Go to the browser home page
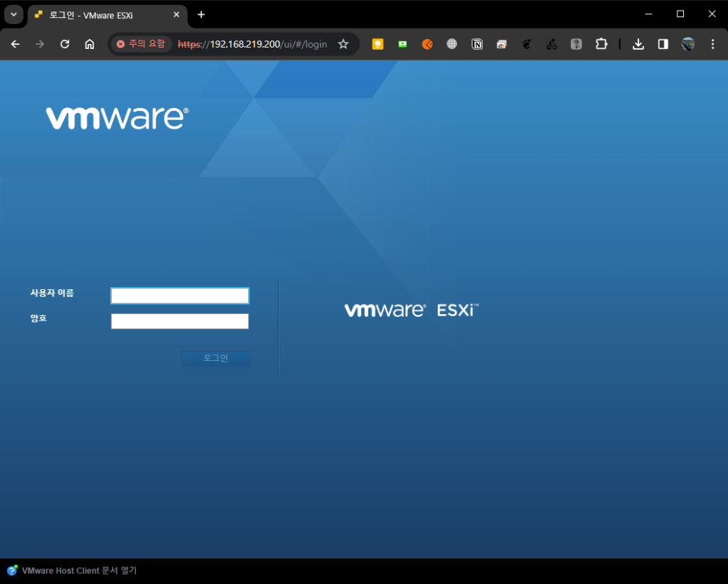Viewport: 728px width, 584px height. pos(90,44)
